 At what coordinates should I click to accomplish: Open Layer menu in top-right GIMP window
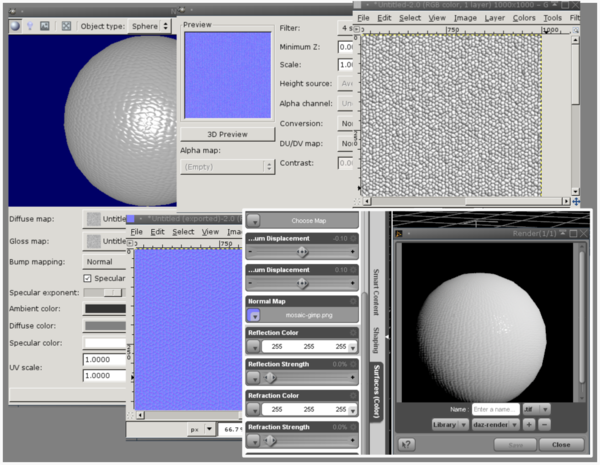[x=494, y=18]
